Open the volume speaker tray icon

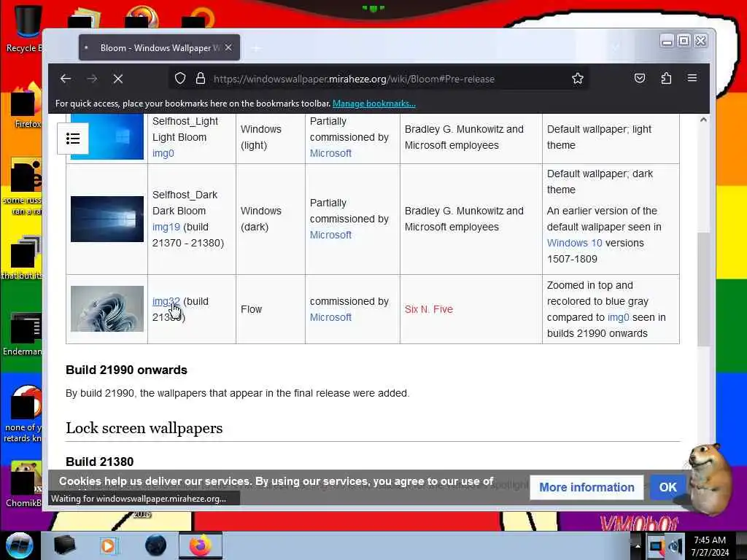click(x=675, y=547)
